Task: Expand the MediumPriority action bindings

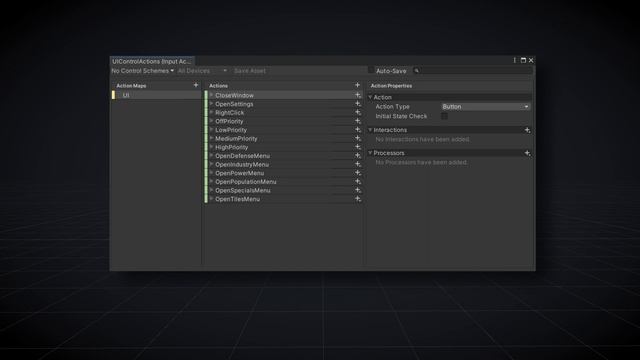Action: (x=211, y=138)
